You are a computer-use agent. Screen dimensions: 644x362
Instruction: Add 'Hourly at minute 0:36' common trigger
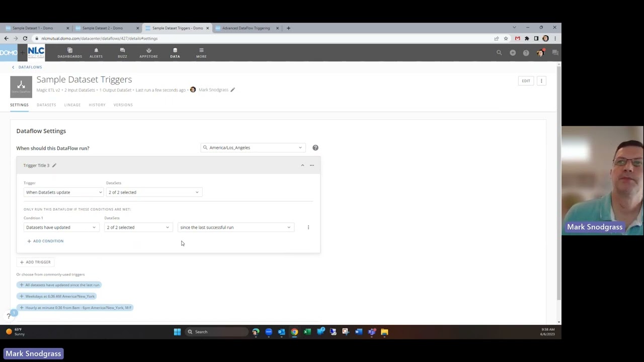coord(75,308)
